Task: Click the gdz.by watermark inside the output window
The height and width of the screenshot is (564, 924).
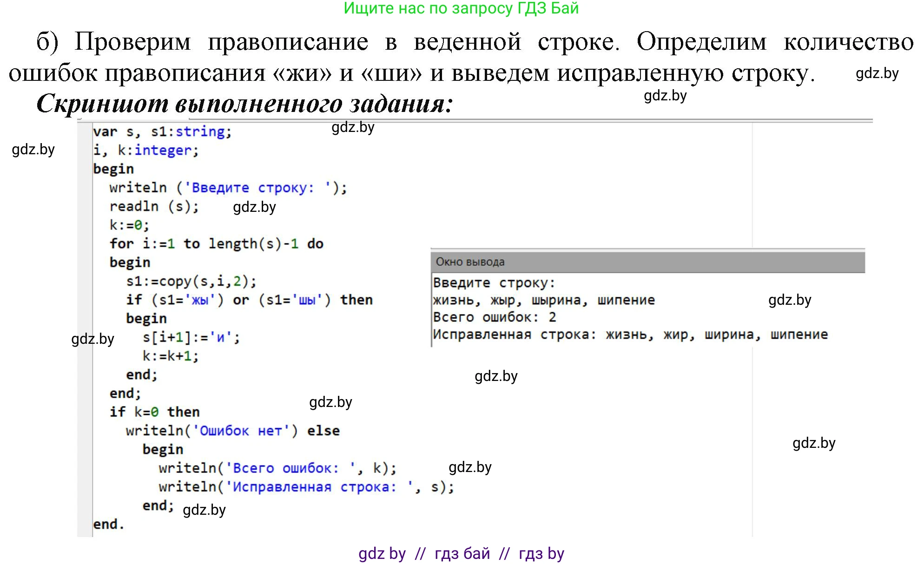Action: click(x=790, y=300)
